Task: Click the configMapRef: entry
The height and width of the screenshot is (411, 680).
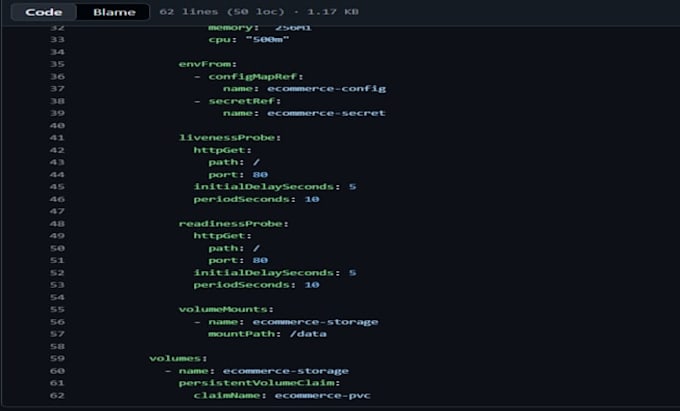Action: (256, 76)
